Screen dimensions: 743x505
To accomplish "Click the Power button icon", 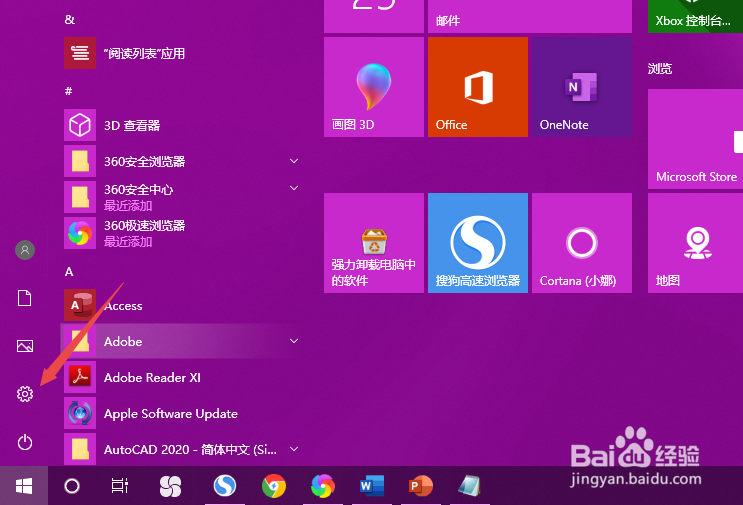I will pos(25,442).
